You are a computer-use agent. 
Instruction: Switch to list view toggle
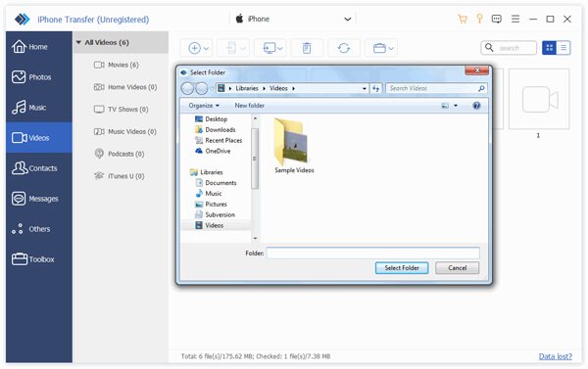563,48
